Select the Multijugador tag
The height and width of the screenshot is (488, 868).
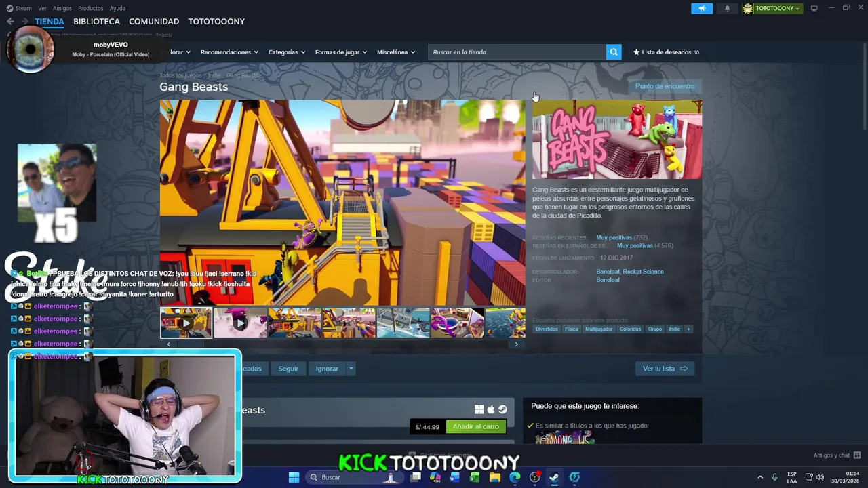tap(599, 329)
